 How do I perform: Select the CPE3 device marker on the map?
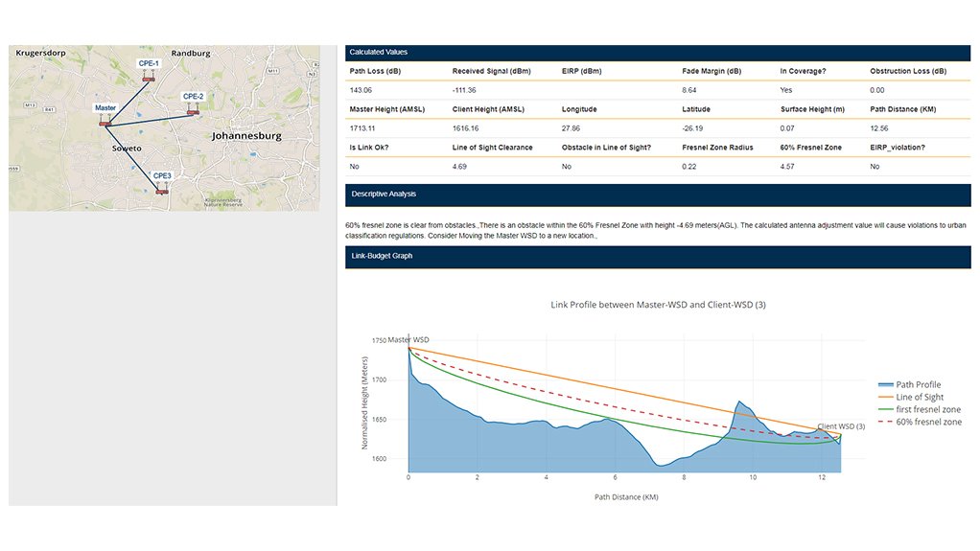click(x=162, y=191)
